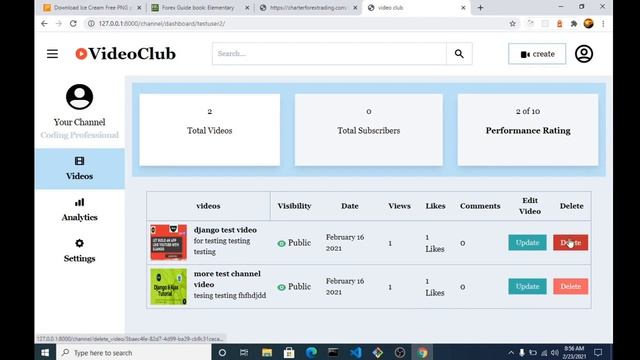The height and width of the screenshot is (360, 640).
Task: Open django test video thumbnail
Action: click(x=169, y=242)
